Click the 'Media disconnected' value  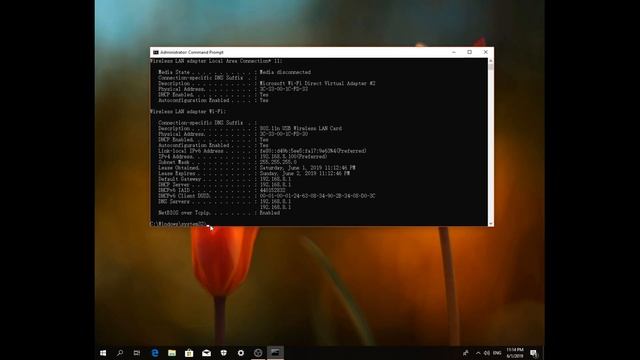pyautogui.click(x=285, y=72)
